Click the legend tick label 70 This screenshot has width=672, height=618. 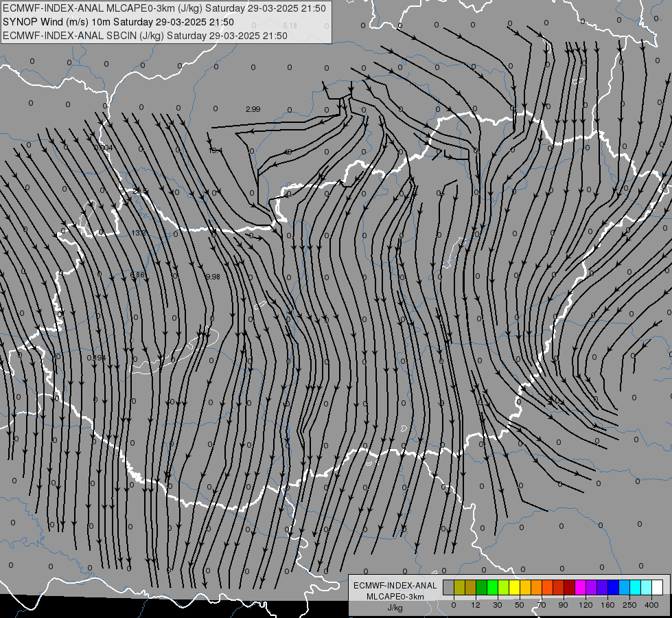(542, 605)
